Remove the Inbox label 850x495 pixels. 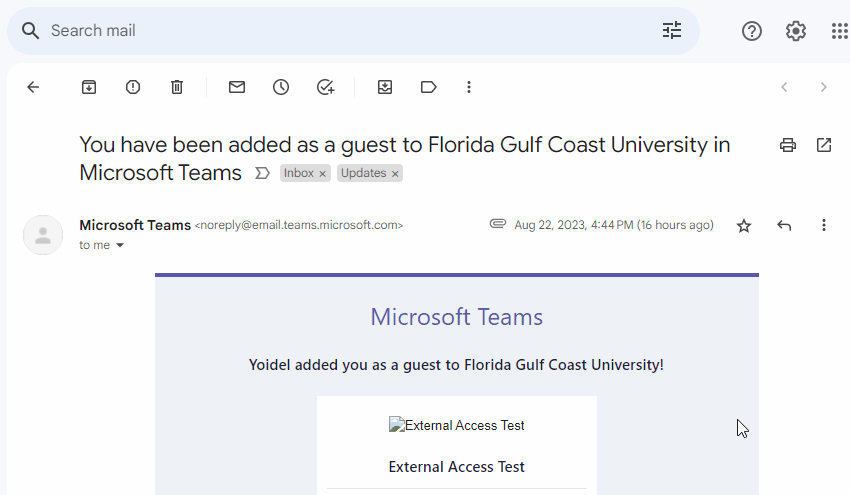pyautogui.click(x=323, y=173)
